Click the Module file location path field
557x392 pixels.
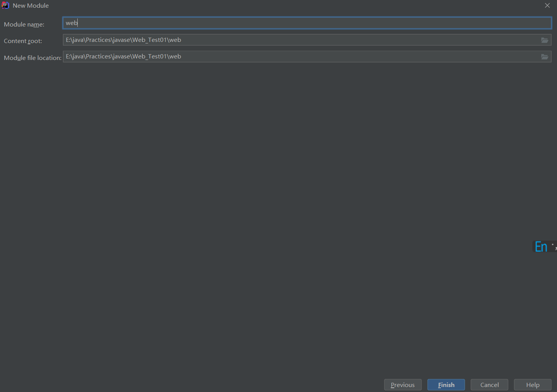click(307, 56)
